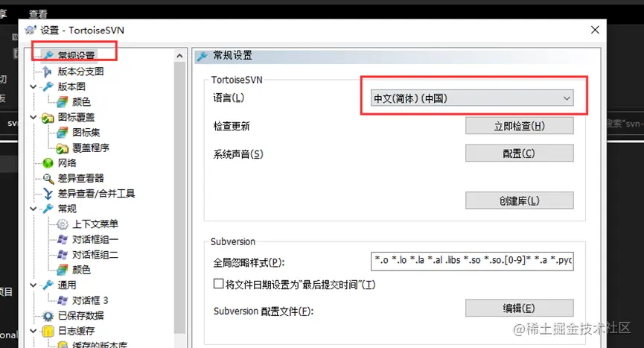Click the 对话框 3 window icon

(x=63, y=300)
